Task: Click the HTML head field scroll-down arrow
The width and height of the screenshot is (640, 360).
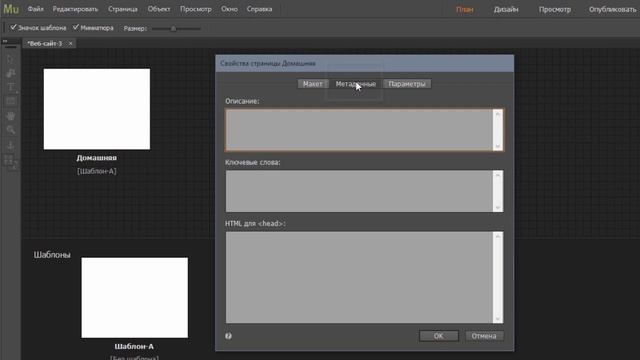Action: click(498, 319)
